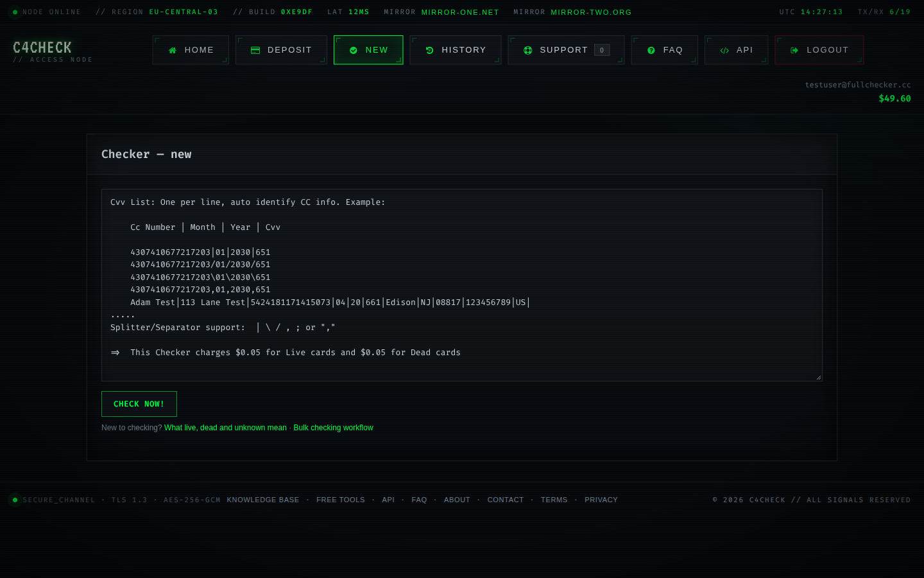
Task: Open the FAQ question-mark icon
Action: 651,50
